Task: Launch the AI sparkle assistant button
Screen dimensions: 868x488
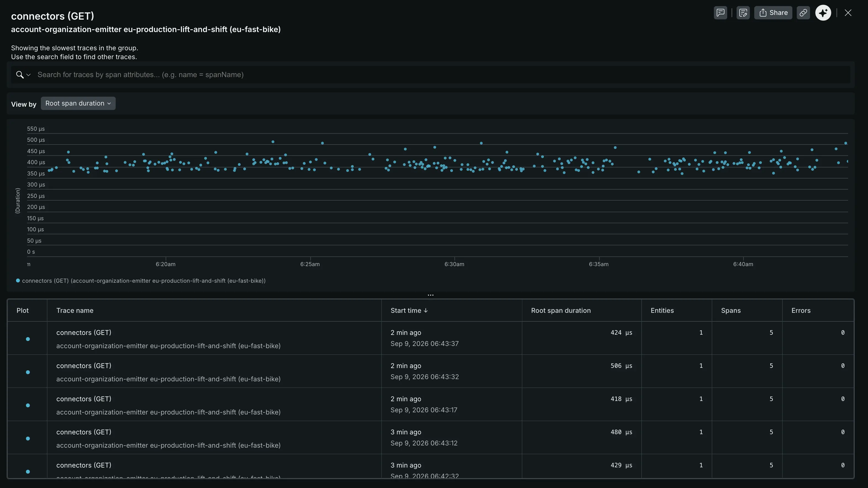Action: (823, 13)
